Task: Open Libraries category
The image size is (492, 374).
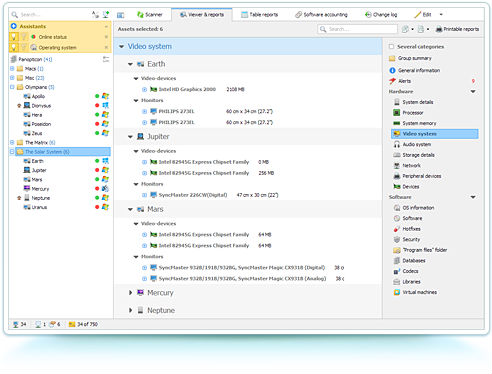Action: (407, 282)
